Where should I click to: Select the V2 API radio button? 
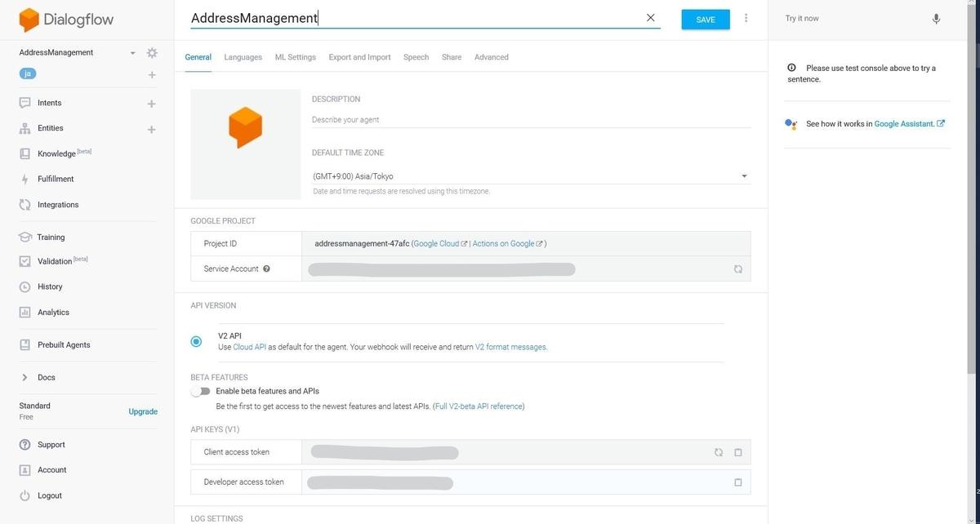tap(196, 341)
